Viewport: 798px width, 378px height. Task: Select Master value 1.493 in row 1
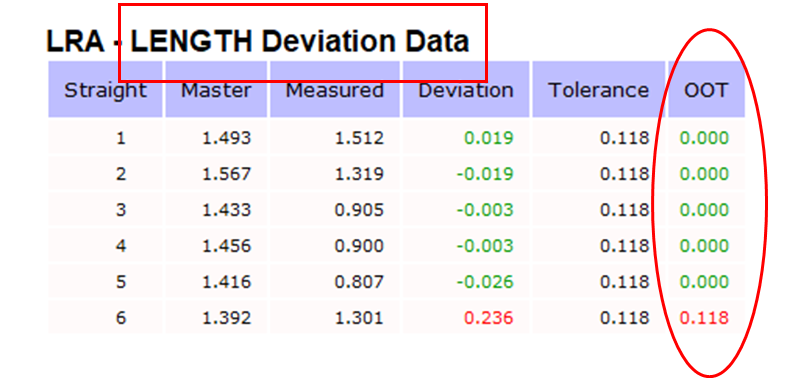point(226,138)
